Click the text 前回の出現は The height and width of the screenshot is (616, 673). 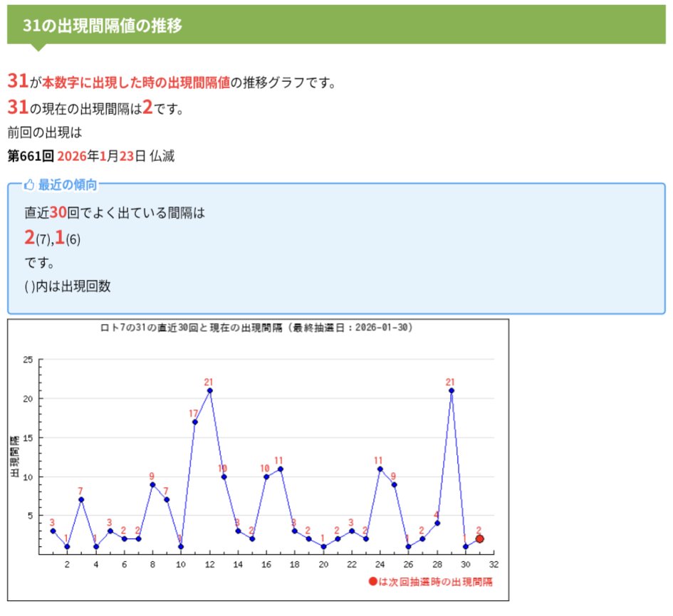point(45,132)
